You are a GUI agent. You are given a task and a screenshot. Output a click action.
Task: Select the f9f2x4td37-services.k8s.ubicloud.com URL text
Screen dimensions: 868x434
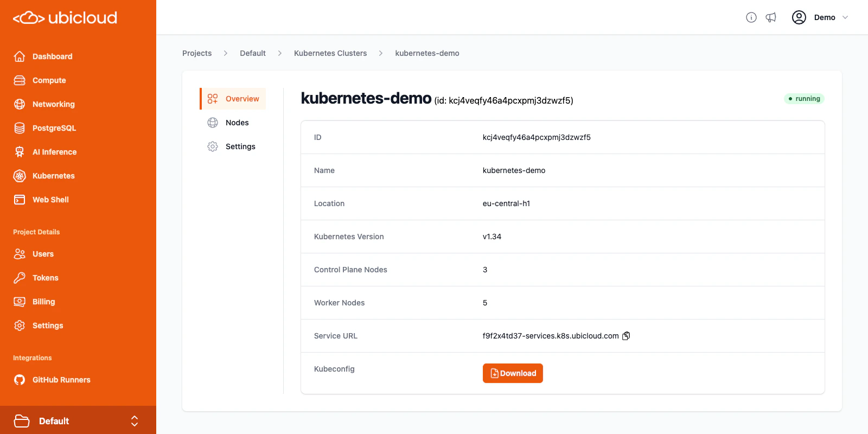551,336
